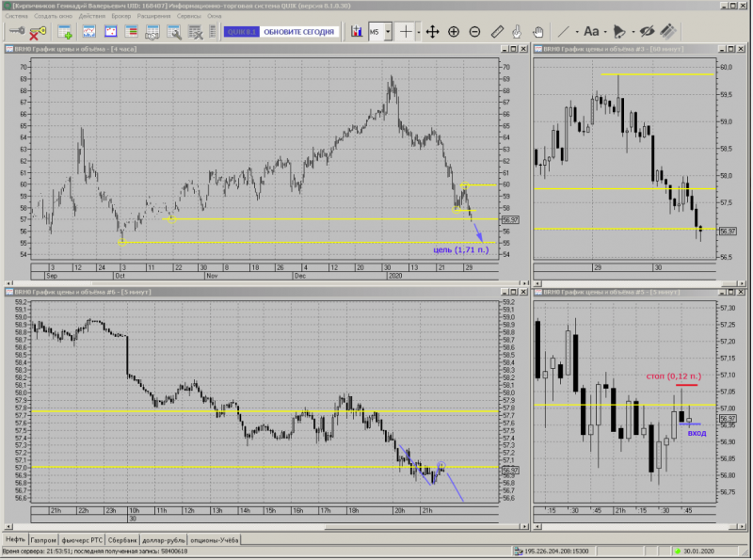Open the Брокер menu
Screen dimensions: 753x560
point(121,16)
